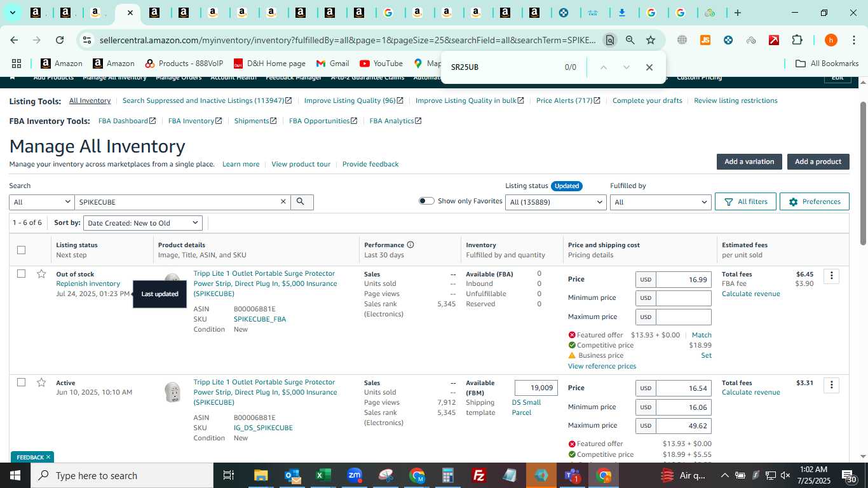
Task: Click Add a product button
Action: tap(818, 161)
